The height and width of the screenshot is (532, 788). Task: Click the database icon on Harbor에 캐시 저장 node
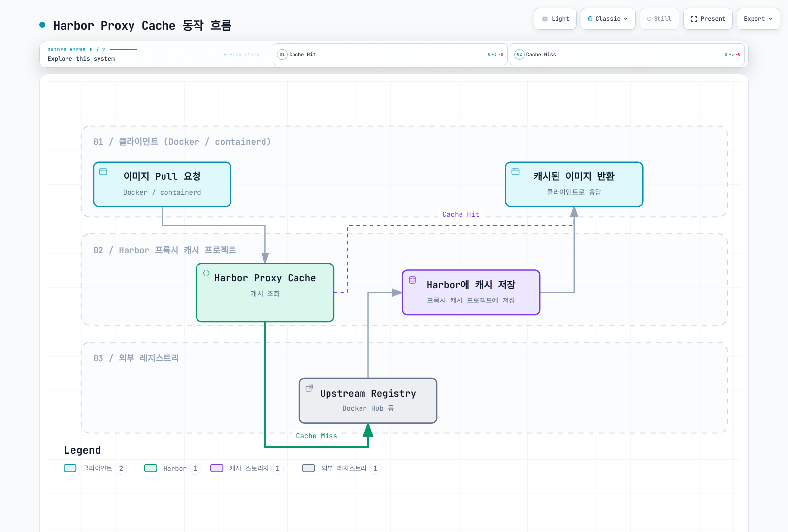tap(413, 280)
